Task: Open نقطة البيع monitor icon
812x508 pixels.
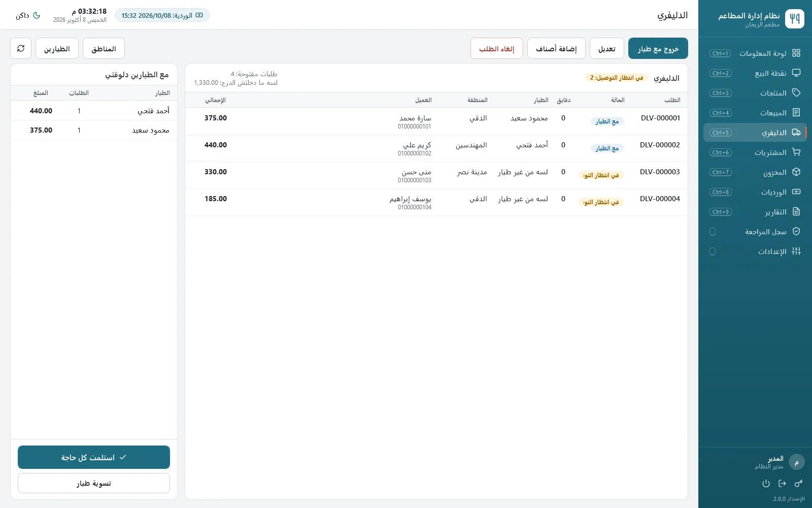Action: (796, 73)
